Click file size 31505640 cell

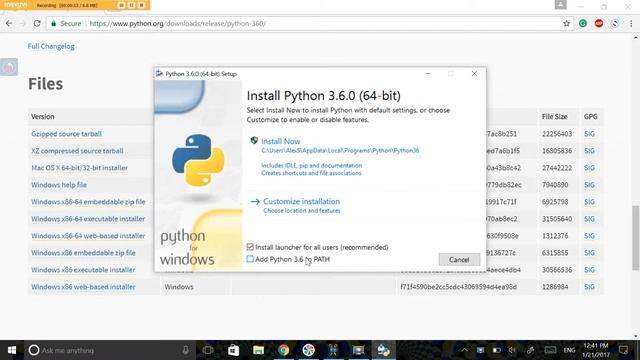557,219
